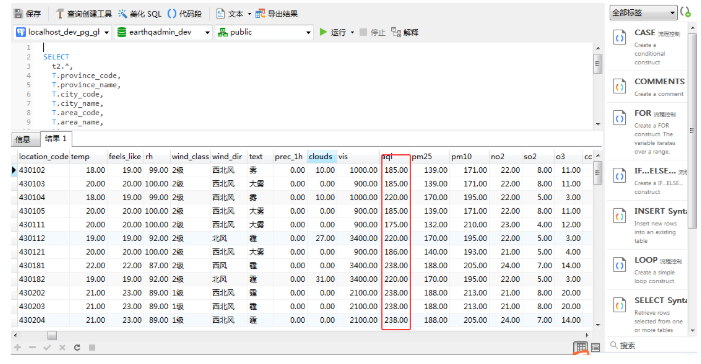Click the Export Result (导出结果) icon
Image resolution: width=701 pixels, height=364 pixels.
pos(260,14)
